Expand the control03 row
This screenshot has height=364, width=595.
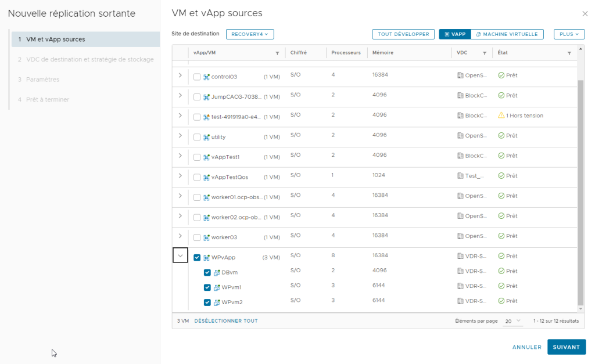(x=180, y=75)
